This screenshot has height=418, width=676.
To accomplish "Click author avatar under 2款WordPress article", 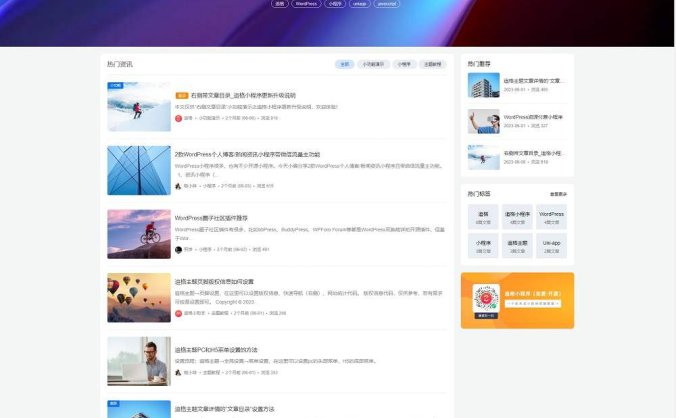I will (178, 186).
